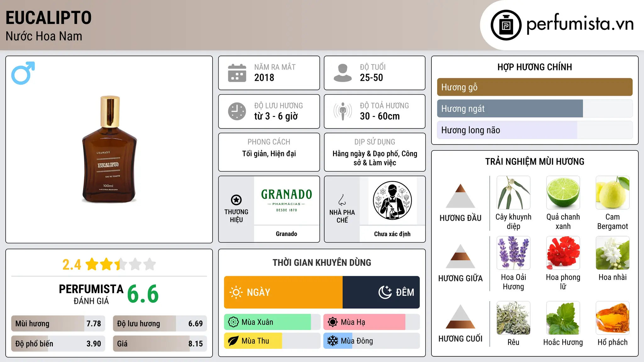Viewport: 644px width, 362px height.
Task: Click the sun icon for Mùa Hạ
Action: tap(333, 322)
